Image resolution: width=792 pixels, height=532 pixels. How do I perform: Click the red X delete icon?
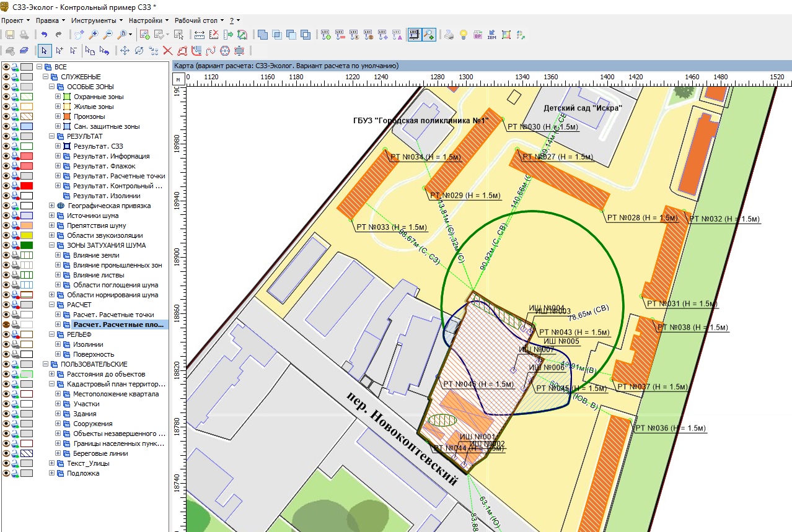(x=167, y=51)
